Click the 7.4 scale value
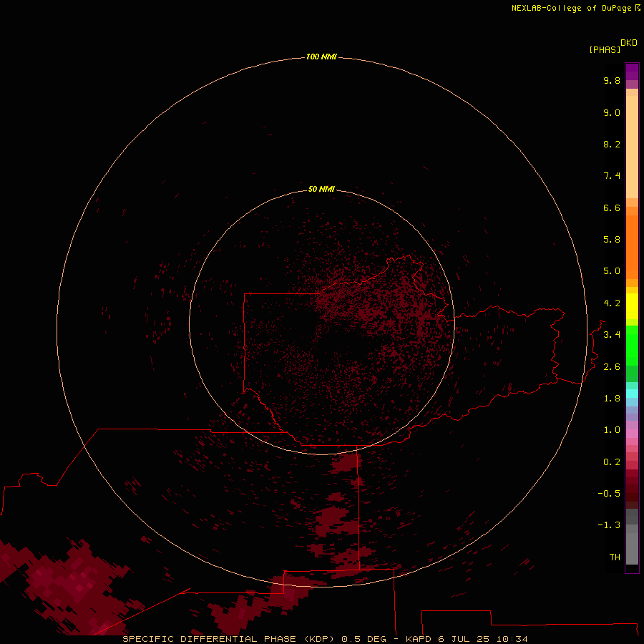Viewport: 644px width, 644px height. [x=612, y=176]
